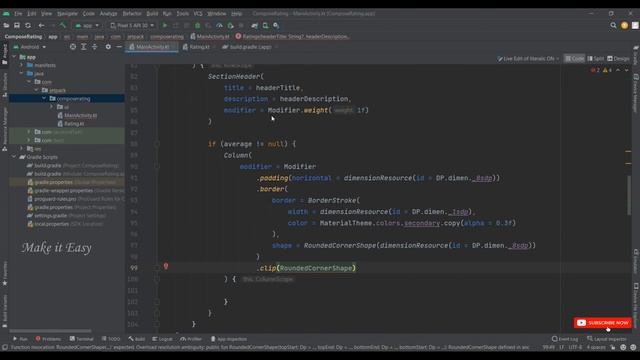
Task: Open the Event Log button
Action: click(x=564, y=339)
